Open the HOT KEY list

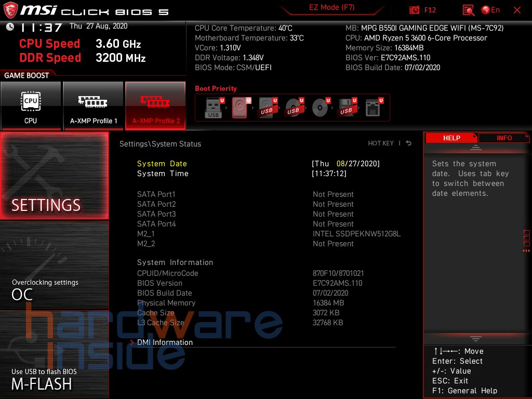point(381,143)
